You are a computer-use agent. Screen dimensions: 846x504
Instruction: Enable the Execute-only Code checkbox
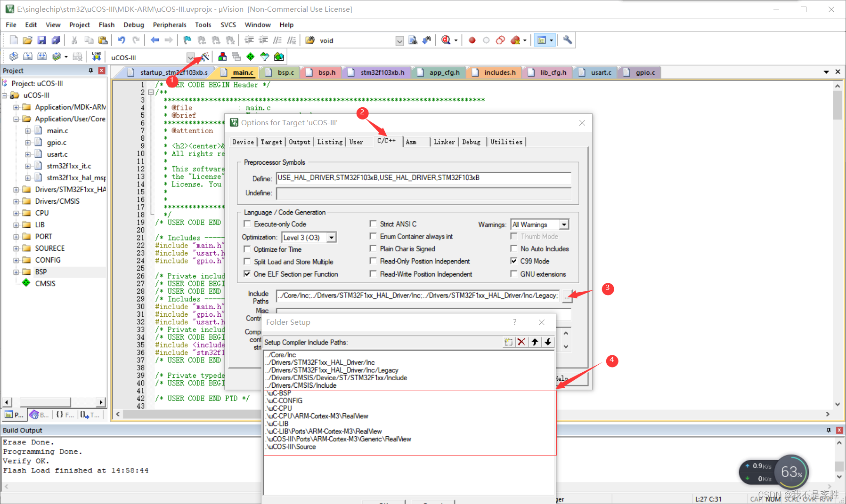(x=247, y=224)
